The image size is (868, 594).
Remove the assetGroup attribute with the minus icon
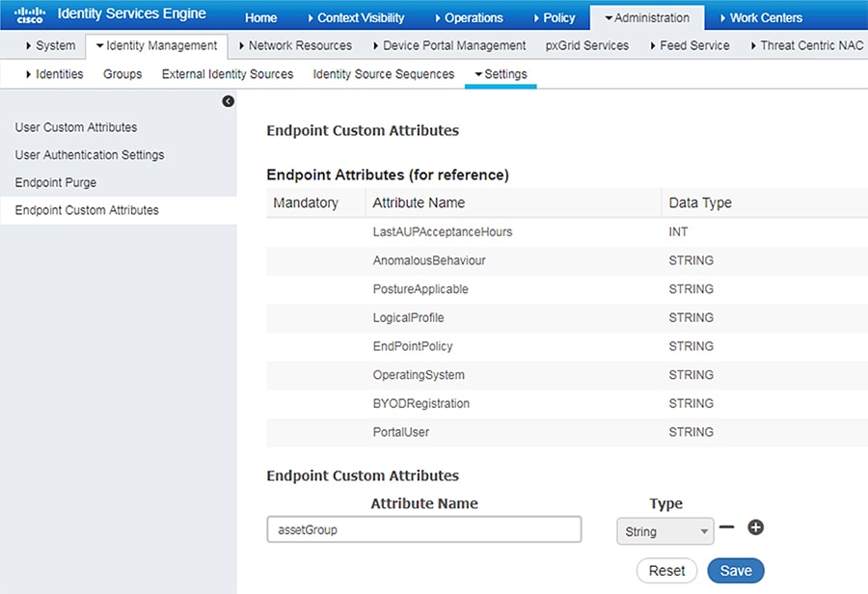click(727, 527)
